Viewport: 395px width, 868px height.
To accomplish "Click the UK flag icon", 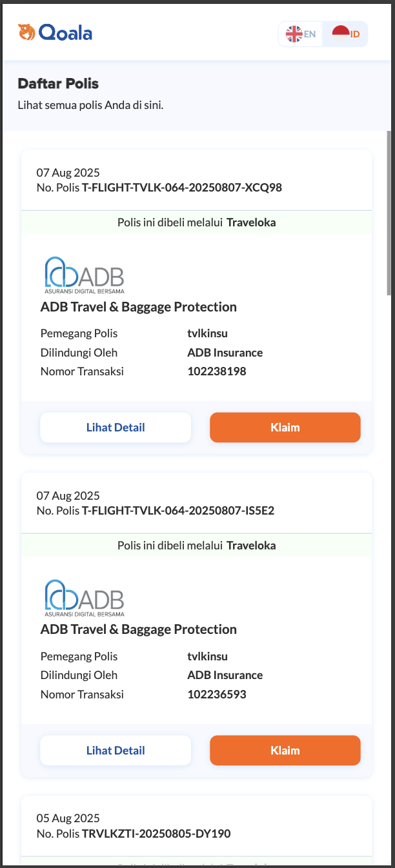I will pyautogui.click(x=294, y=34).
